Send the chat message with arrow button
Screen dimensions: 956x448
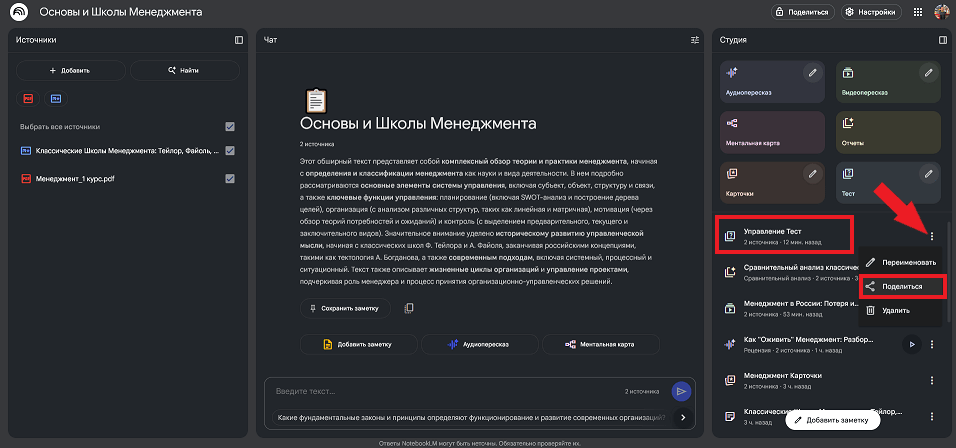[x=681, y=391]
